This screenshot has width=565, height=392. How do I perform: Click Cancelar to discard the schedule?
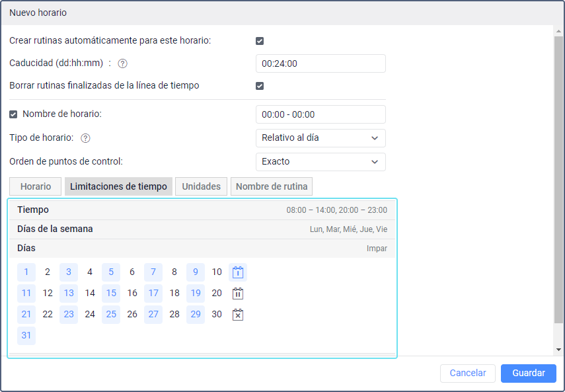click(468, 373)
